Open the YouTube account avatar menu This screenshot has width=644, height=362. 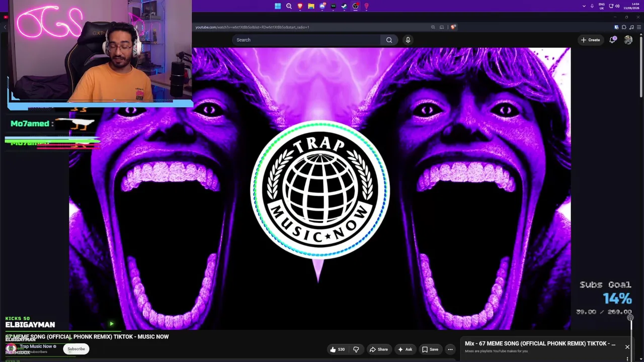pos(628,40)
